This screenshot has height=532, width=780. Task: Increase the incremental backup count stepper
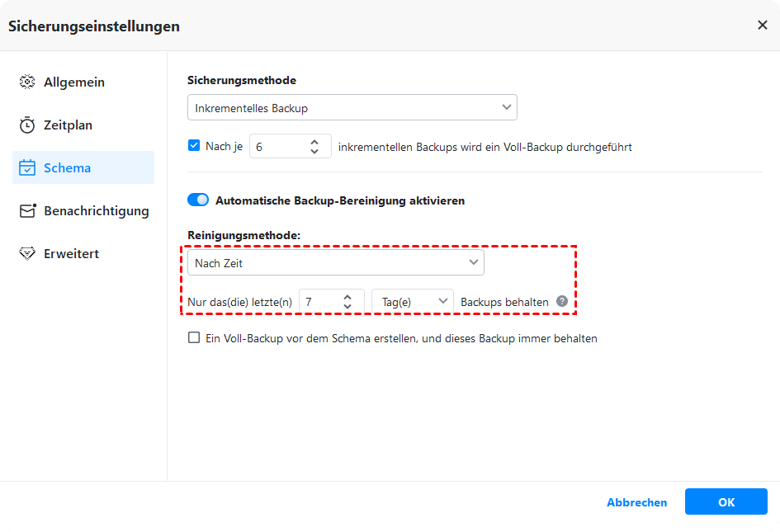[x=314, y=142]
